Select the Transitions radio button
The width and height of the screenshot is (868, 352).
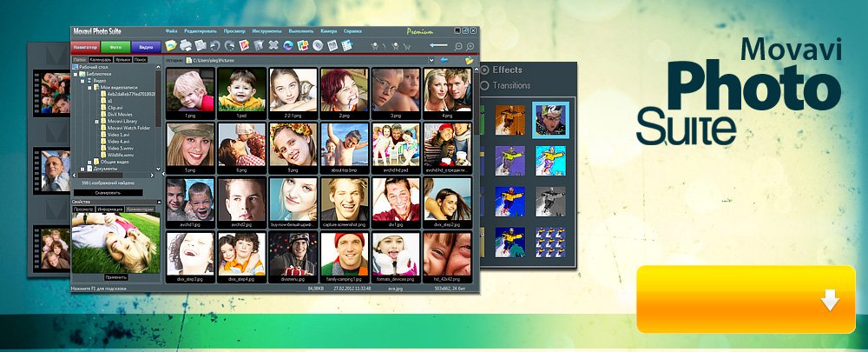(x=485, y=85)
